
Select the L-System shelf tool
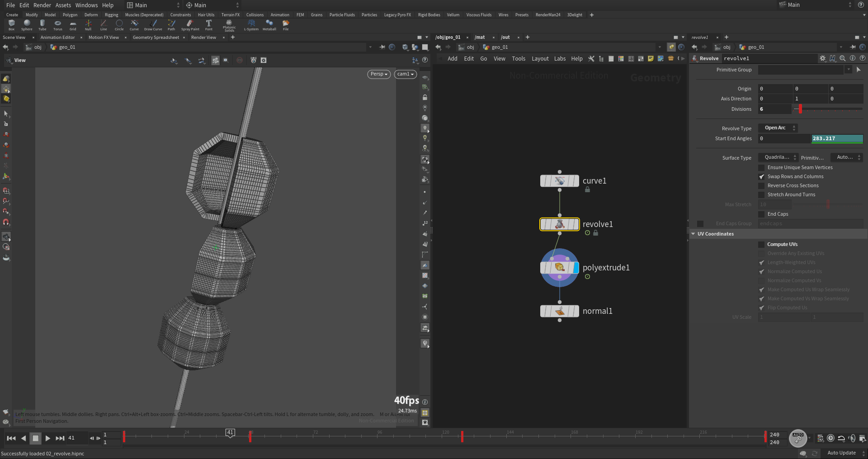[251, 25]
